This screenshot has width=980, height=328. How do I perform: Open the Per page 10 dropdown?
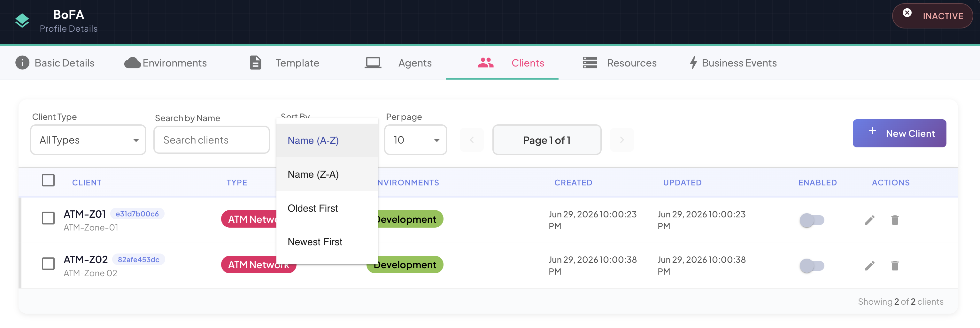(x=415, y=140)
